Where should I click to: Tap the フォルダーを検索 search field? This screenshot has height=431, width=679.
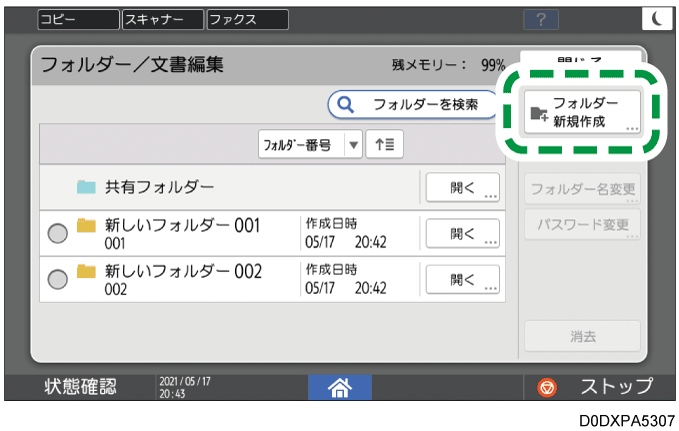(413, 104)
